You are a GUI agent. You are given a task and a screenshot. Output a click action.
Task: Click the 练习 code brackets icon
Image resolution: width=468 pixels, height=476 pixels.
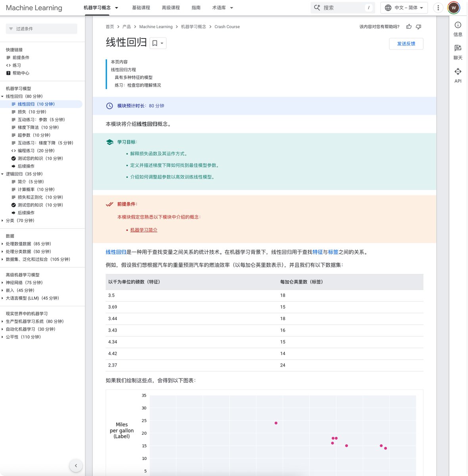click(8, 65)
